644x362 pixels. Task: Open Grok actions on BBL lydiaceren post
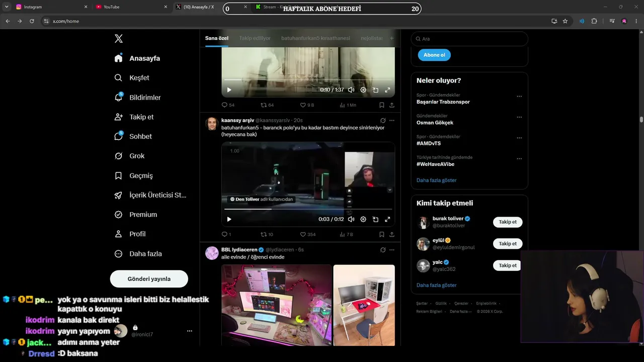click(383, 250)
